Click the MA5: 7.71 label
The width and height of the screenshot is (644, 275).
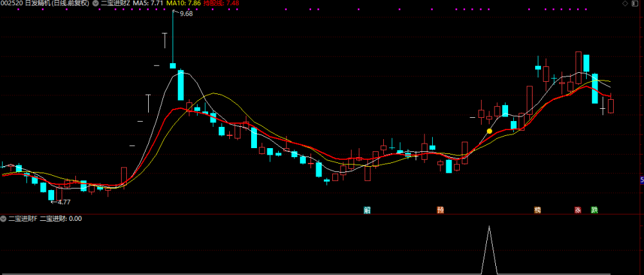click(148, 3)
